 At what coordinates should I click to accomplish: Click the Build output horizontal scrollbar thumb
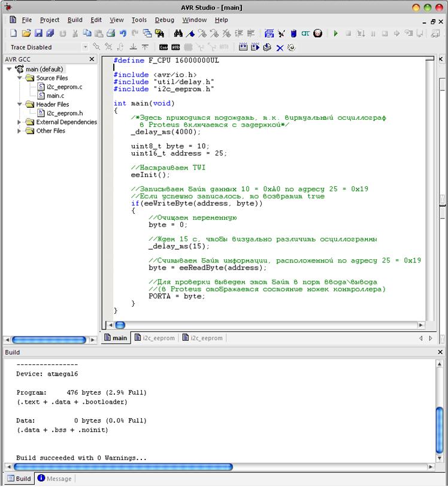pyautogui.click(x=123, y=467)
